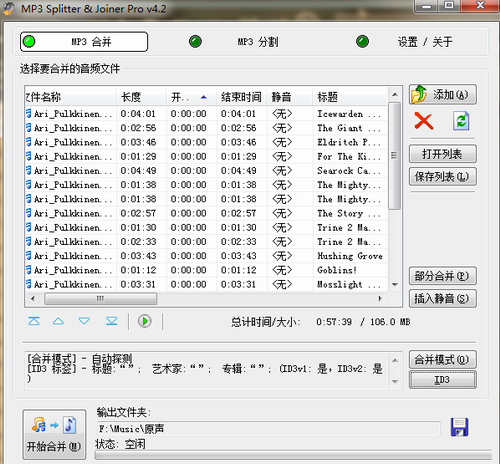Select the row titled For The Ki...
The height and width of the screenshot is (464, 500).
[206, 156]
